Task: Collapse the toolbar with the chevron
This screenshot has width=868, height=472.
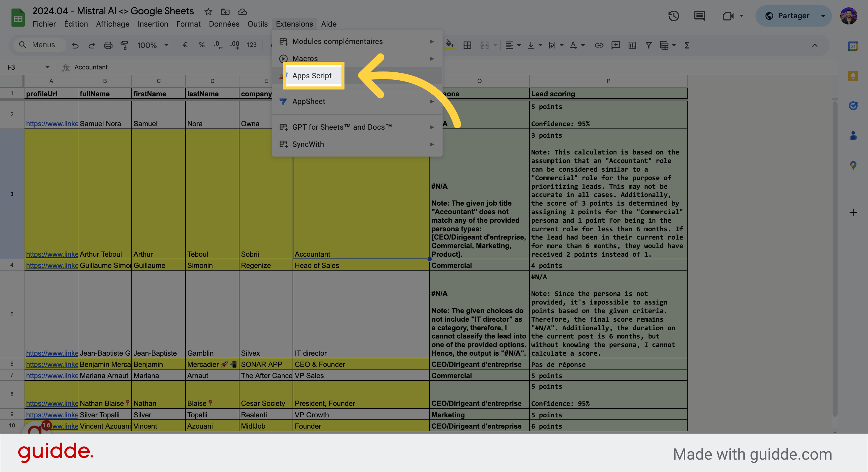Action: (815, 45)
